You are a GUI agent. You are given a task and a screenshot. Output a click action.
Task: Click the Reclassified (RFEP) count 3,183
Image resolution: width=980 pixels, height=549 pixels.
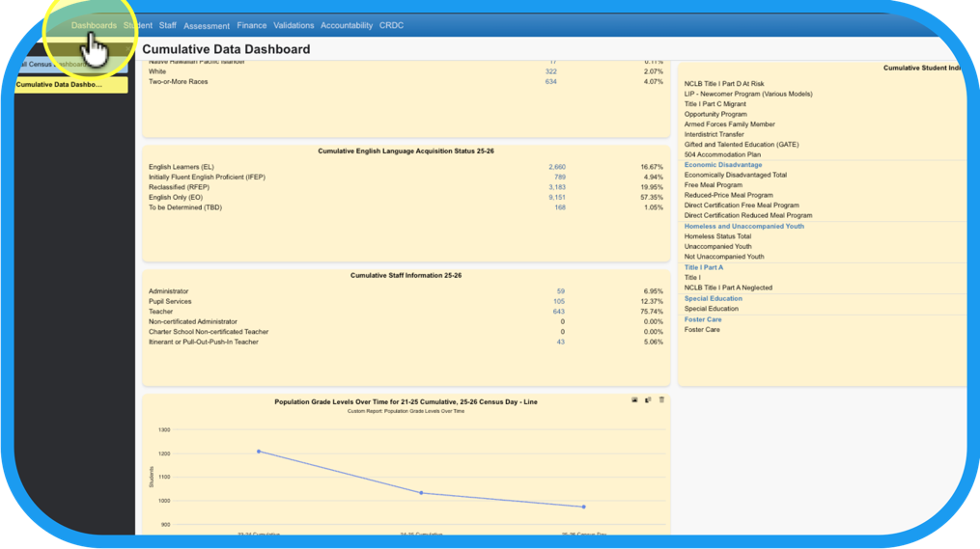pyautogui.click(x=557, y=187)
